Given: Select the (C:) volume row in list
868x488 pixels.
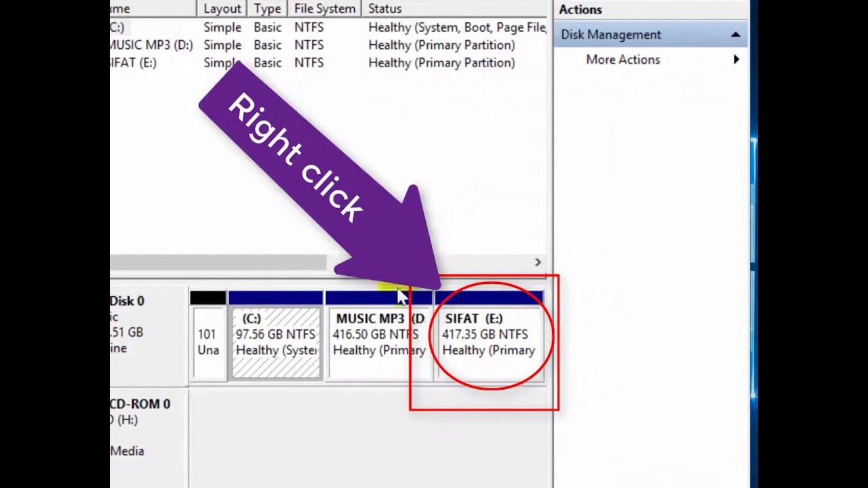Looking at the screenshot, I should [328, 27].
